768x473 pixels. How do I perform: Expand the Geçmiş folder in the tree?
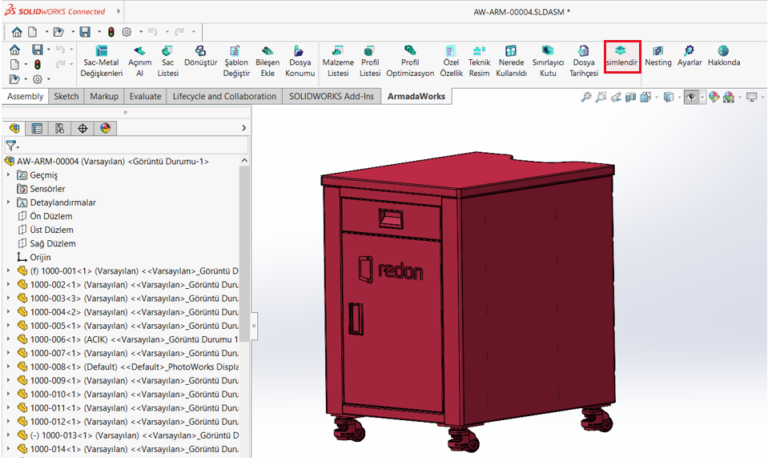pos(9,174)
